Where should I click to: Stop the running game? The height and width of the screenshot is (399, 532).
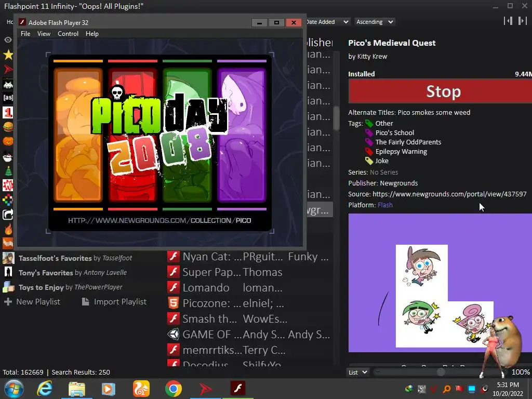440,91
